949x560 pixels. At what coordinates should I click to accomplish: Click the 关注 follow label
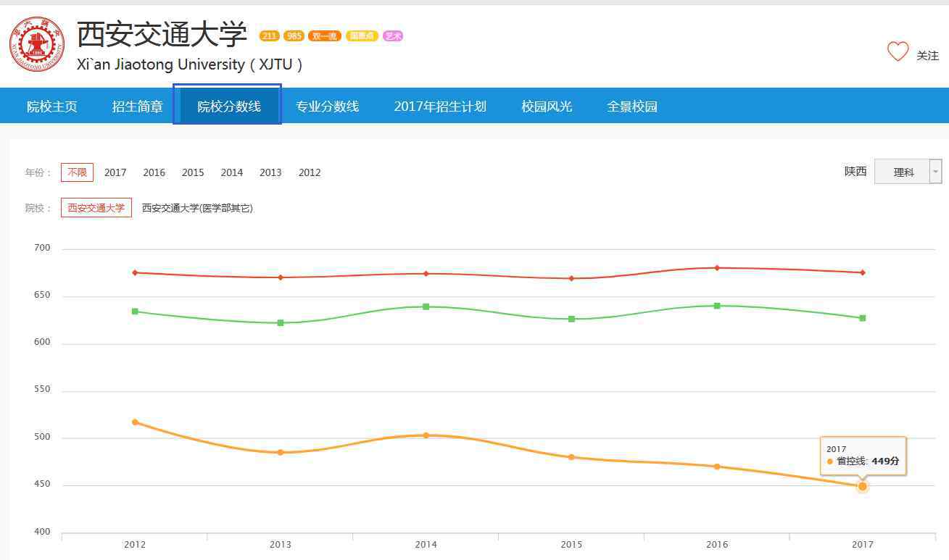coord(927,56)
